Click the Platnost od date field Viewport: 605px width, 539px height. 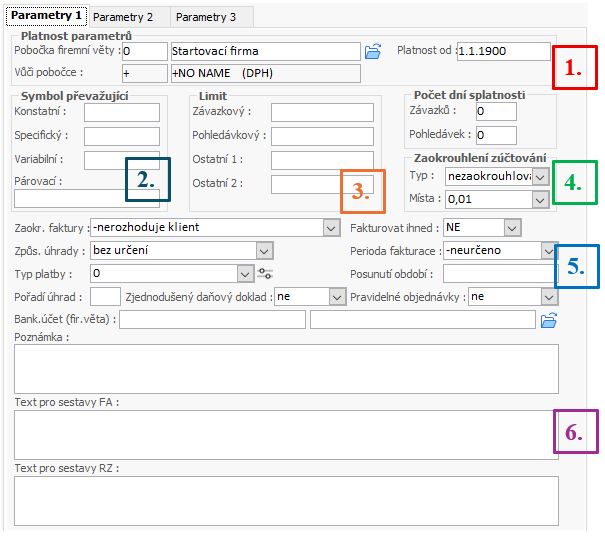(x=503, y=51)
